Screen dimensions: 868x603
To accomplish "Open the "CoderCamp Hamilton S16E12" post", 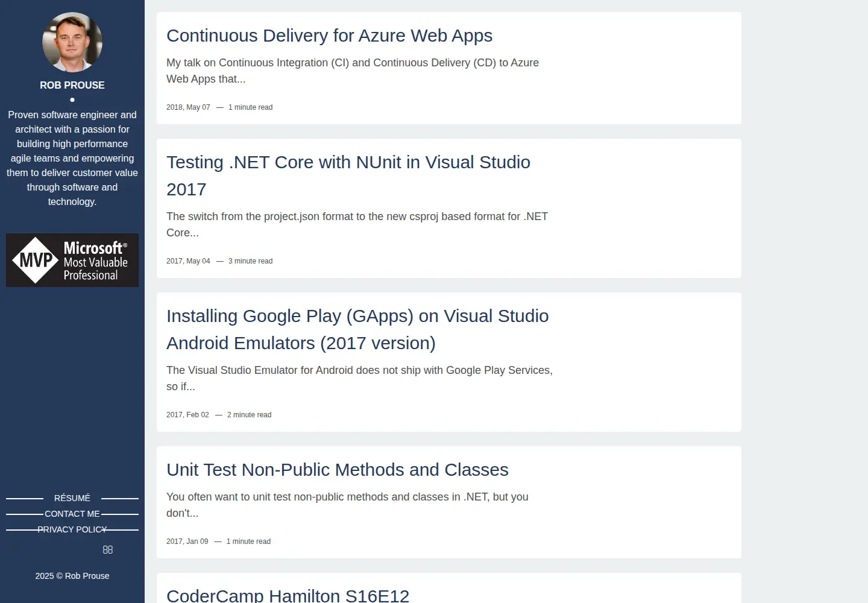I will [x=288, y=595].
